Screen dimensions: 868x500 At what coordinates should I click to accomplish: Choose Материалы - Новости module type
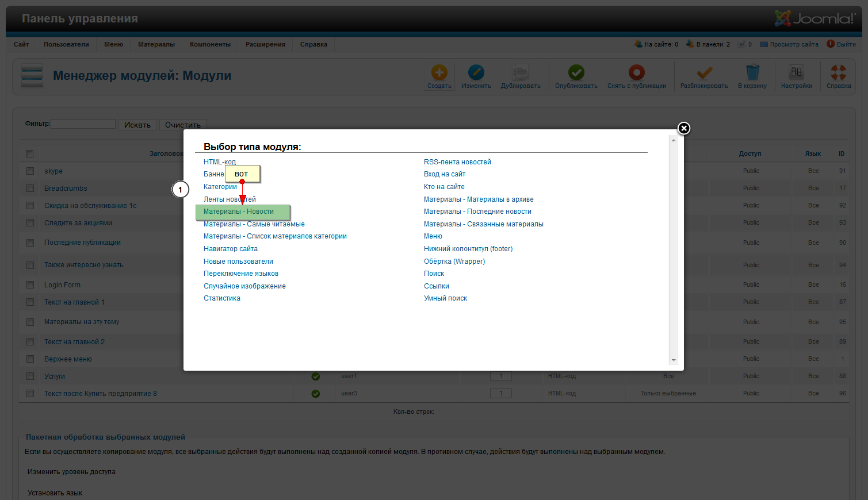239,211
